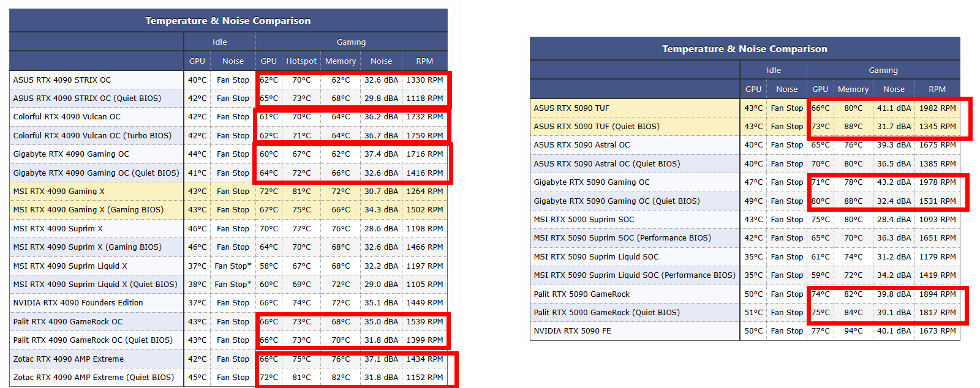Click the MSI RTX 4090 Gaming X row name
This screenshot has height=388, width=980.
pos(59,191)
